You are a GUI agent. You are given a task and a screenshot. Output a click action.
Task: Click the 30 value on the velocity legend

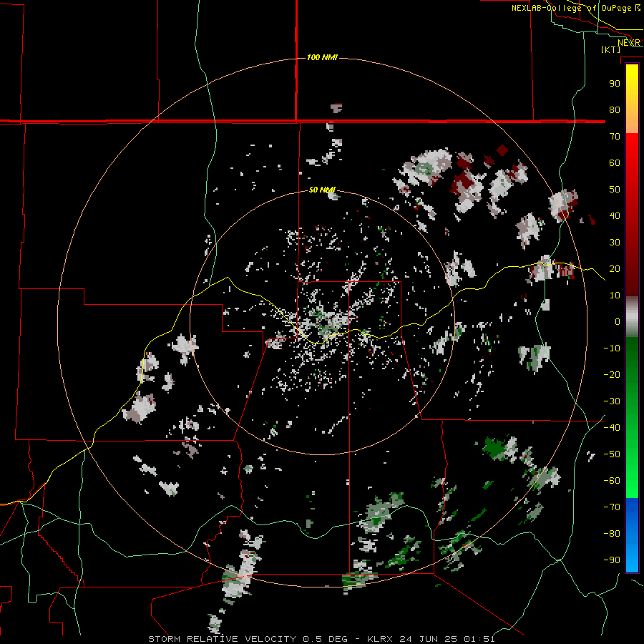click(x=615, y=243)
